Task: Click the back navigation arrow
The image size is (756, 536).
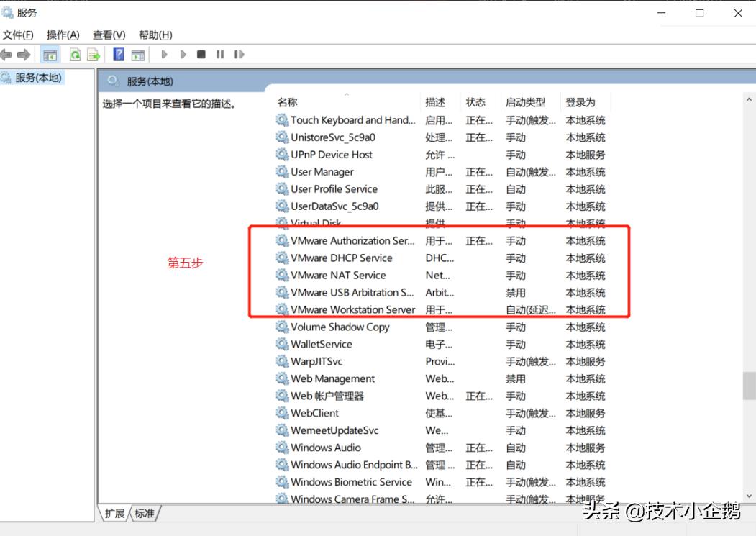Action: pos(7,54)
